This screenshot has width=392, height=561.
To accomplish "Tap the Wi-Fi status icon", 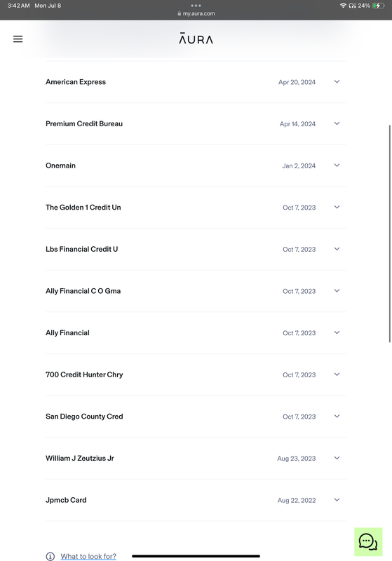I will tap(343, 6).
